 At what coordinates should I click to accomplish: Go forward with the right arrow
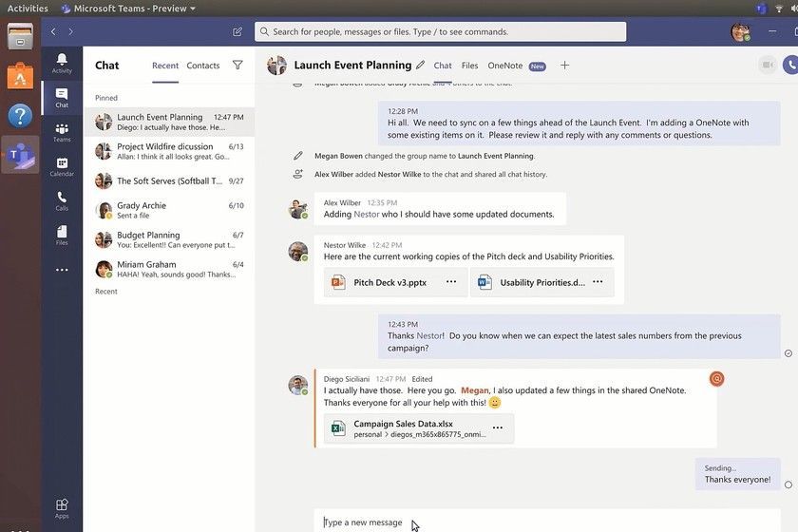[70, 31]
